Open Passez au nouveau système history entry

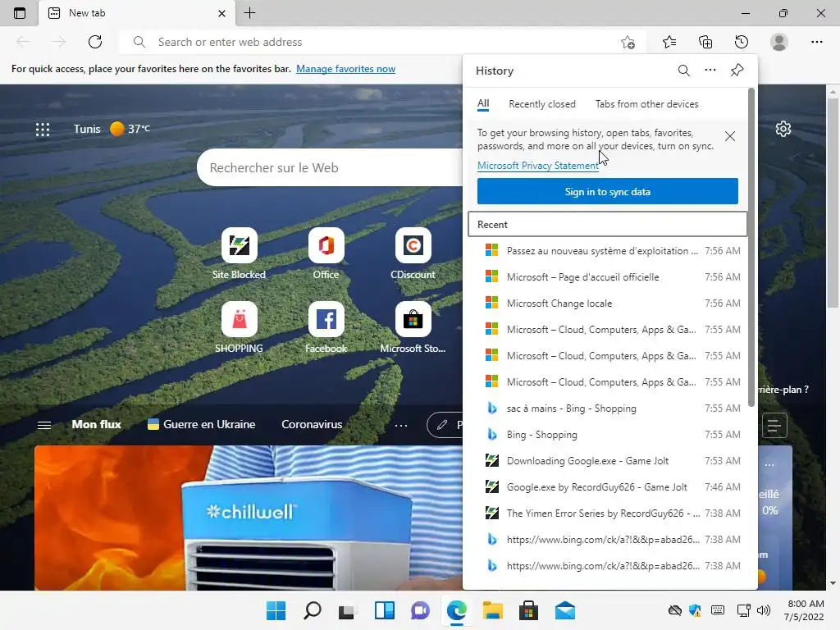[x=608, y=251]
